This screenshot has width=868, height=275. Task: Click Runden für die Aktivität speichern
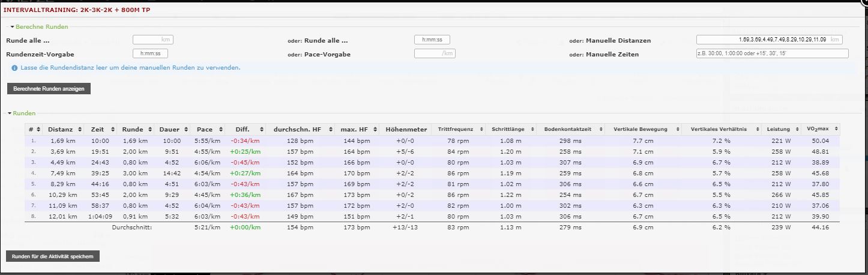(x=52, y=256)
